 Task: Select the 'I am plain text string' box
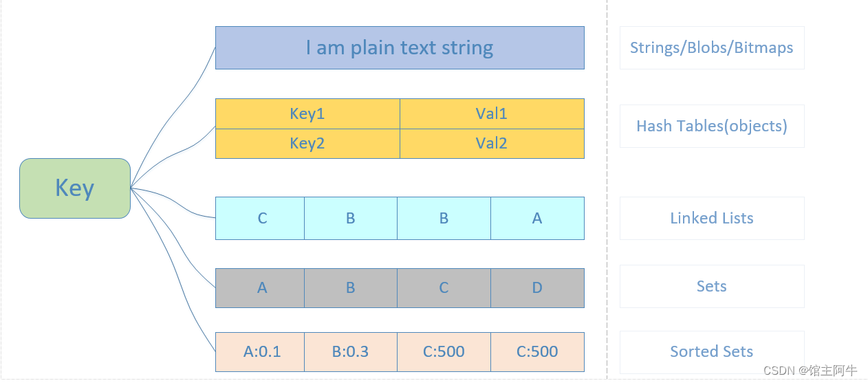400,48
